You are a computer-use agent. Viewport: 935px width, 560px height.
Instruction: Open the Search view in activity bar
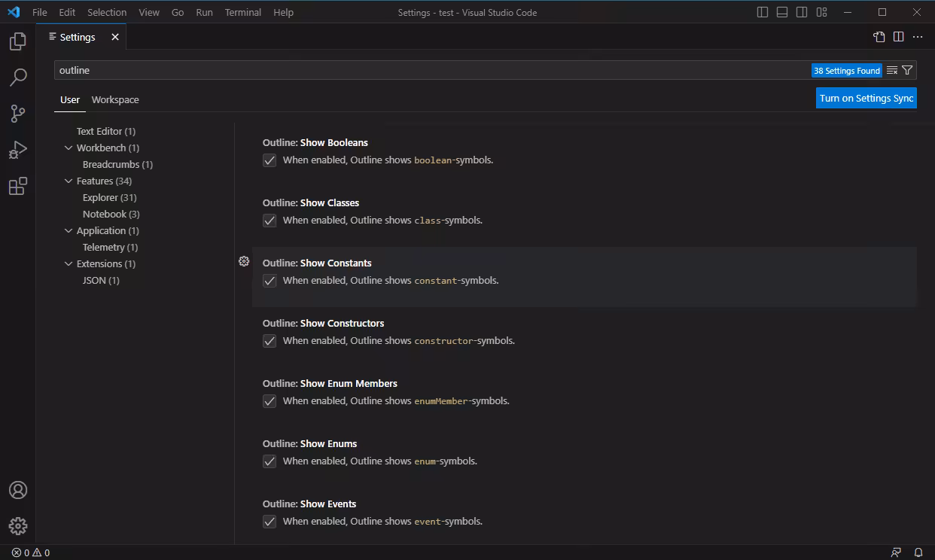coord(18,77)
